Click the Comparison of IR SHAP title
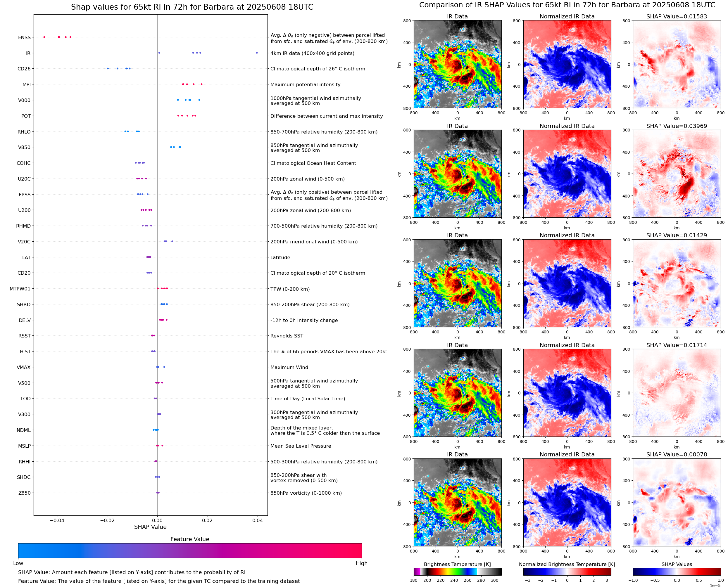728x587 pixels. (567, 5)
